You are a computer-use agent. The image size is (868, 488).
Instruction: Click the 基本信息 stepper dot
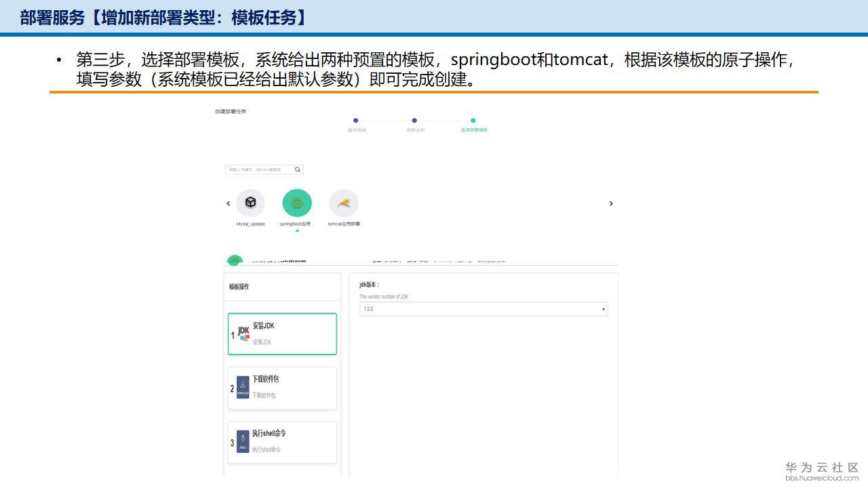pos(355,119)
